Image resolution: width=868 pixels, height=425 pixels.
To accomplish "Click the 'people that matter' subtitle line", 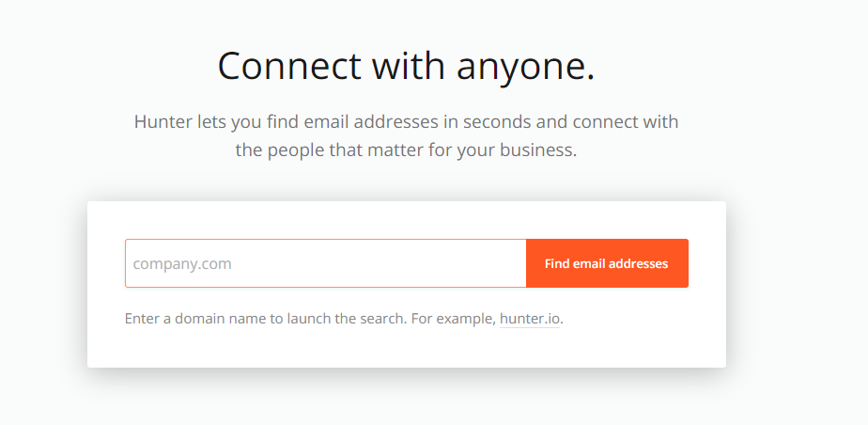I will click(x=407, y=150).
